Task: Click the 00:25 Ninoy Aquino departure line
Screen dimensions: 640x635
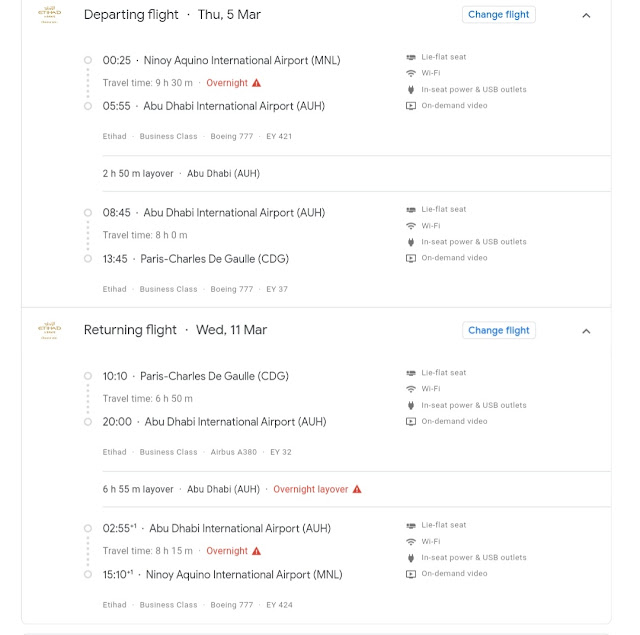Action: [221, 60]
